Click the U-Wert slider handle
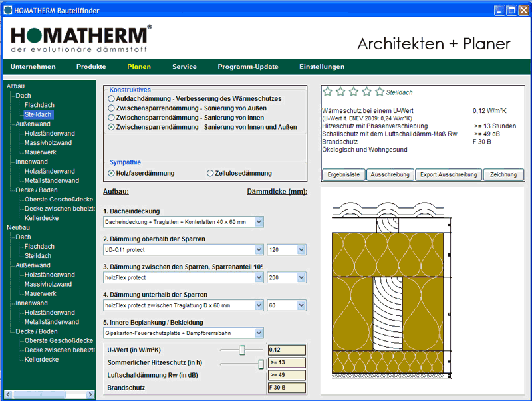532x401 pixels. [x=242, y=350]
